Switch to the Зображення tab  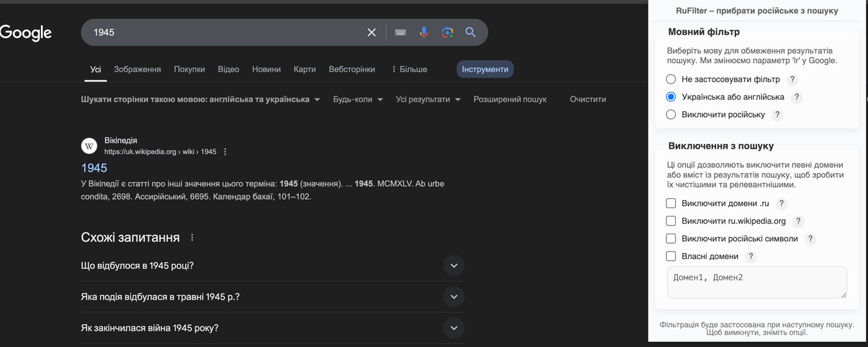[x=137, y=69]
